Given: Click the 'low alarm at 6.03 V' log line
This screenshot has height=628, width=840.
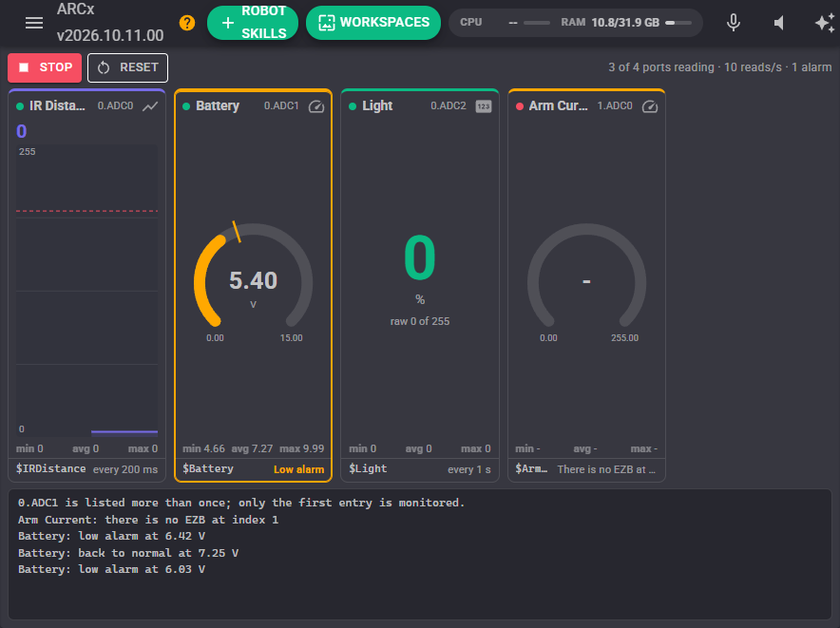Looking at the screenshot, I should click(111, 570).
